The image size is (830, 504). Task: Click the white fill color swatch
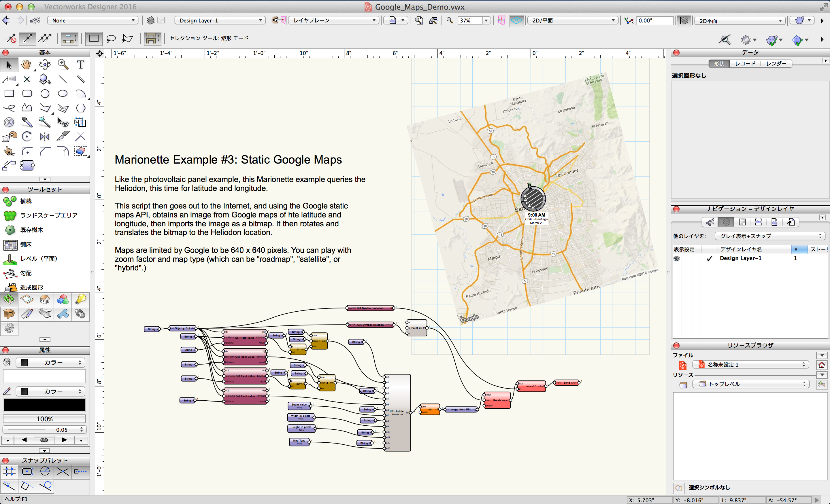[44, 376]
